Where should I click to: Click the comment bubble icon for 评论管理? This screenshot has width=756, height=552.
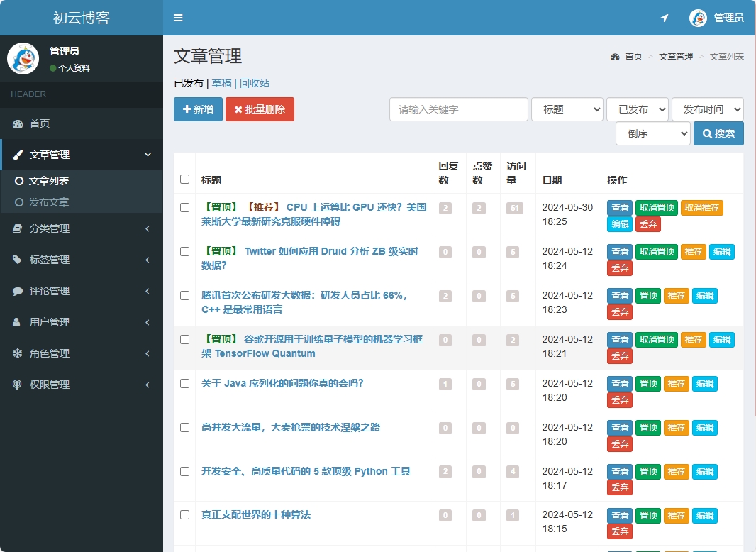tap(17, 290)
